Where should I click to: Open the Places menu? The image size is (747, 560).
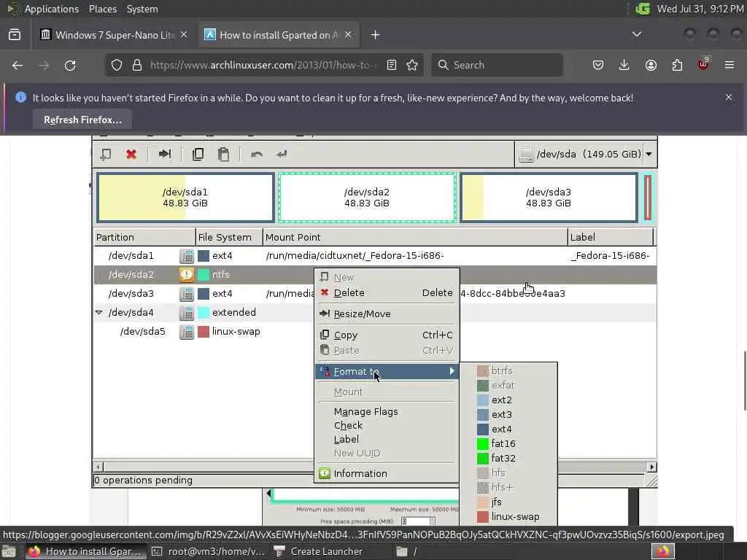tap(102, 9)
